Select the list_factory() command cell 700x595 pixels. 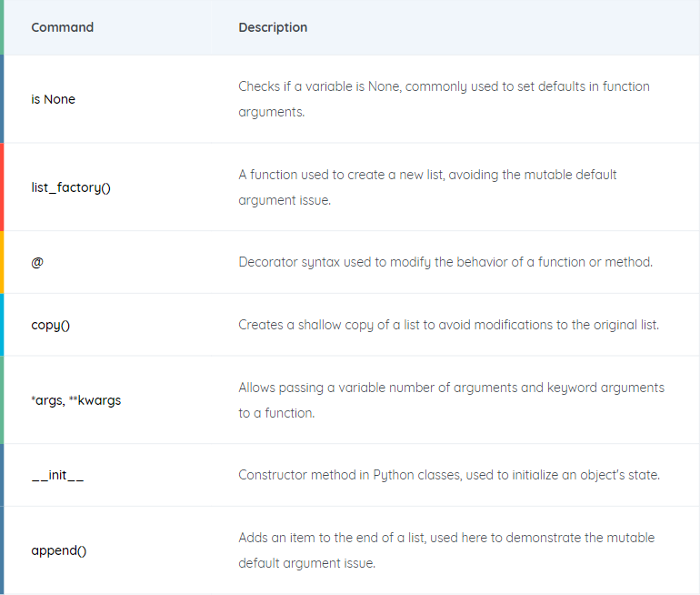pos(71,187)
